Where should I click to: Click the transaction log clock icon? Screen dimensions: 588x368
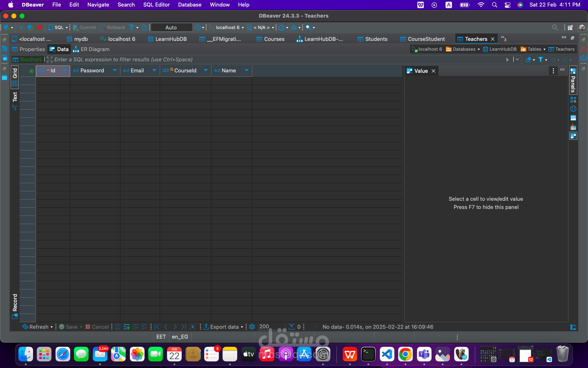click(198, 27)
